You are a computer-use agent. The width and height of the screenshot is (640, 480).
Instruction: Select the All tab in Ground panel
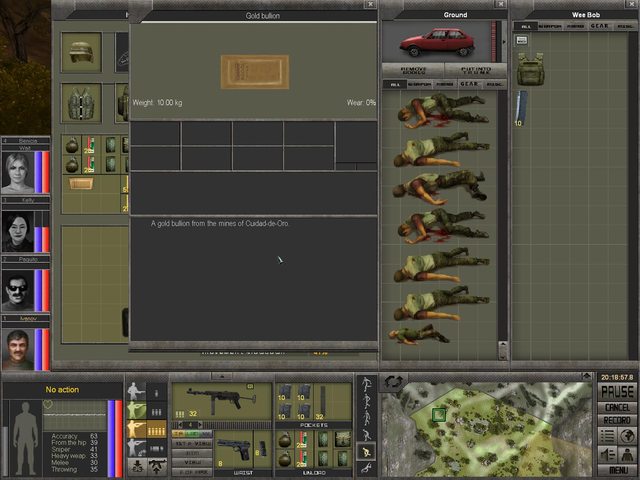[395, 84]
